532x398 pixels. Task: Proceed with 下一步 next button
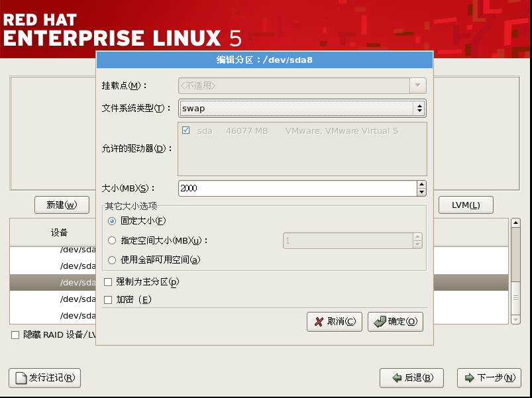(x=489, y=377)
